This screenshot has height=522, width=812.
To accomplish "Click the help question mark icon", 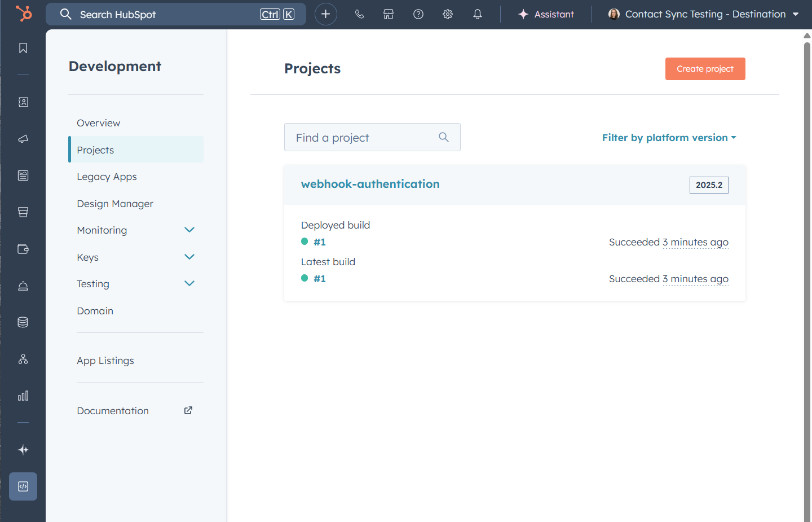I will (418, 14).
